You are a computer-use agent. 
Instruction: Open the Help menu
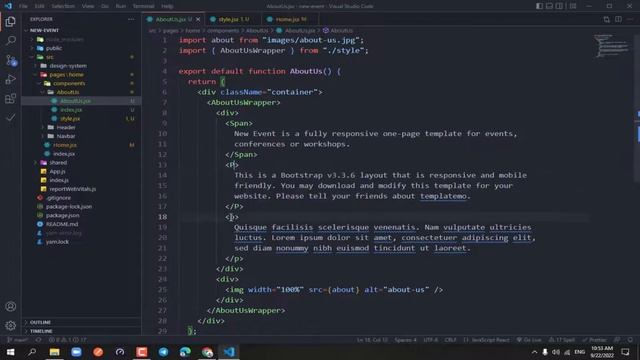tap(167, 6)
